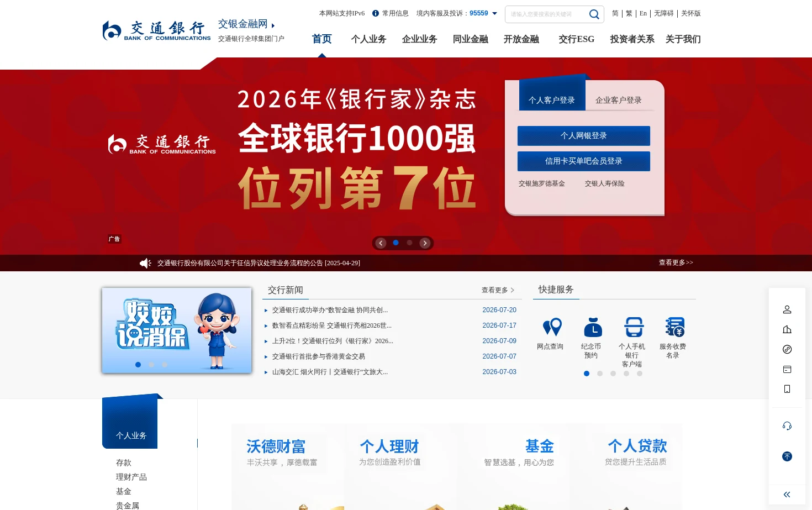Image resolution: width=812 pixels, height=510 pixels.
Task: Open 网点查询 location pin icon
Action: point(552,327)
